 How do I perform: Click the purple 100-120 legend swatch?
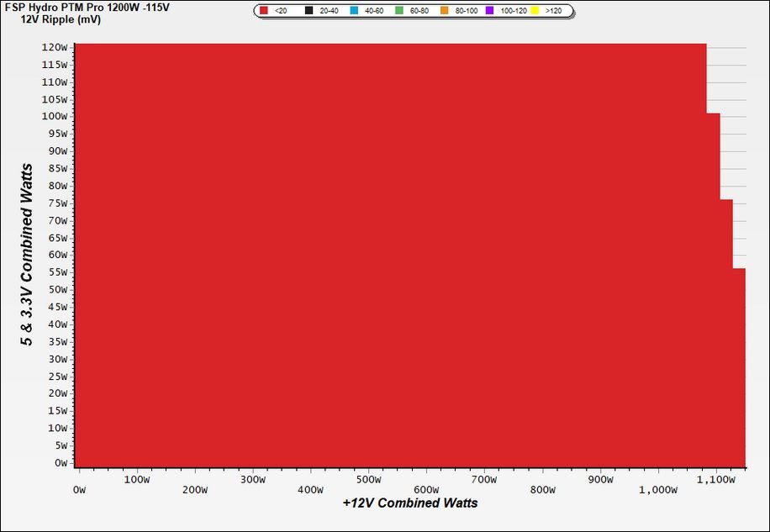coord(489,10)
